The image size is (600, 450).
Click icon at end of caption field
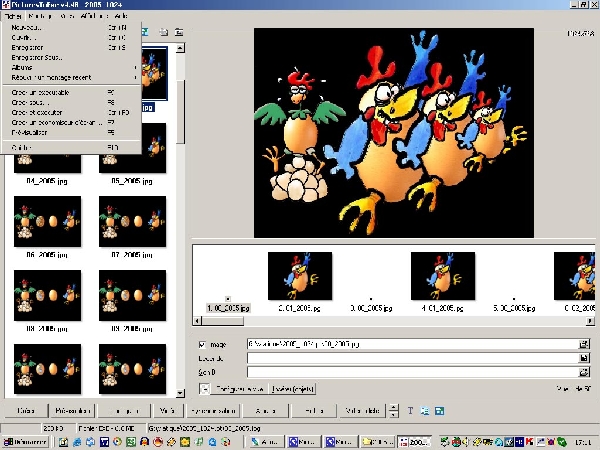pos(584,358)
